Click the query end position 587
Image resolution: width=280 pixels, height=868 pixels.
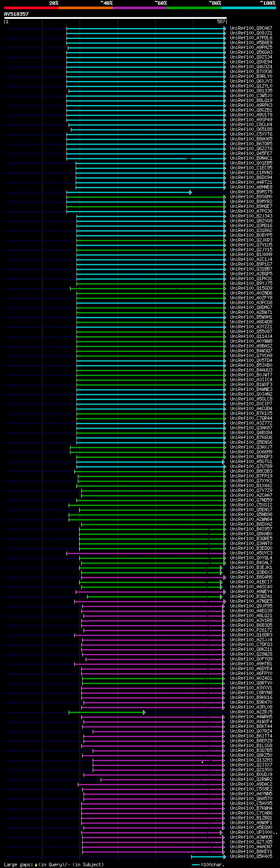click(221, 21)
